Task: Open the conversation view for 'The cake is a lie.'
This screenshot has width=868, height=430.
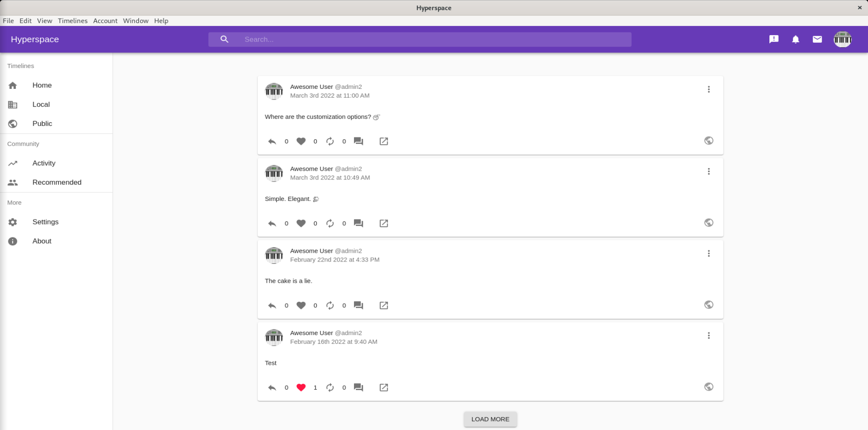Action: point(358,305)
